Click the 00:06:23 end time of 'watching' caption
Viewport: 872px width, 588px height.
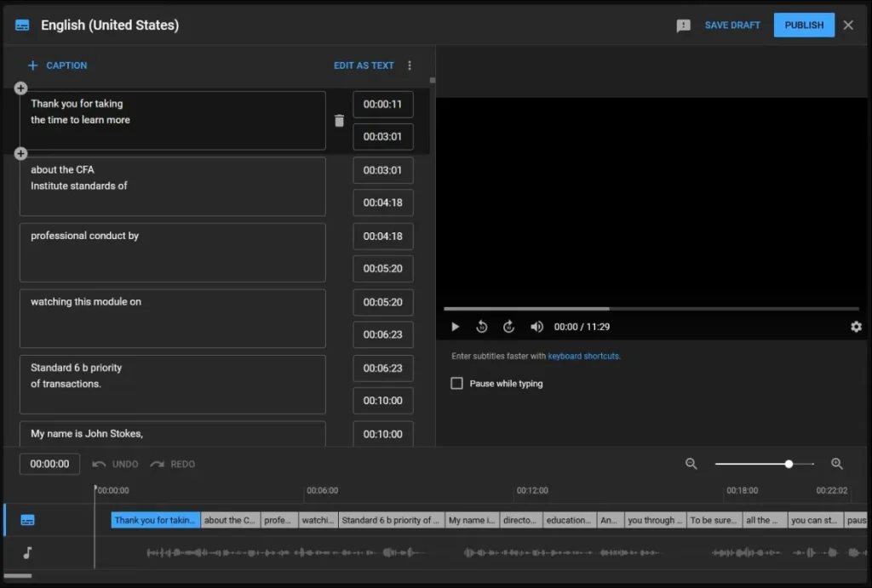(x=382, y=334)
